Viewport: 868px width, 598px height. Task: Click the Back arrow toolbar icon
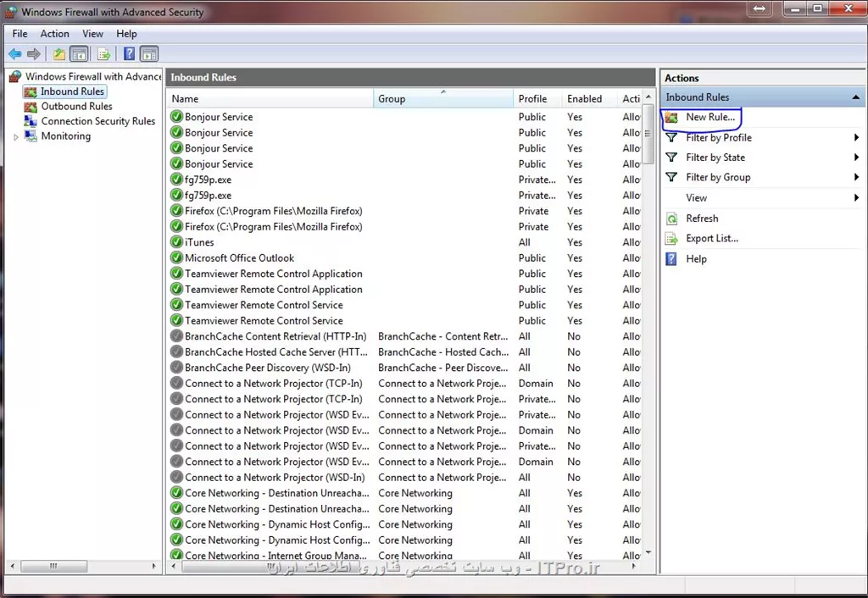(x=15, y=53)
